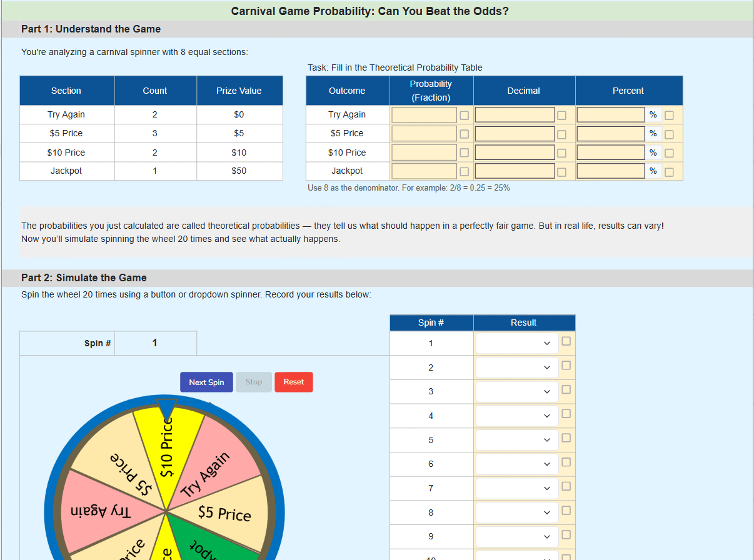Screen dimensions: 754x560
Task: Open the Result dropdown for spin 5
Action: (x=517, y=440)
